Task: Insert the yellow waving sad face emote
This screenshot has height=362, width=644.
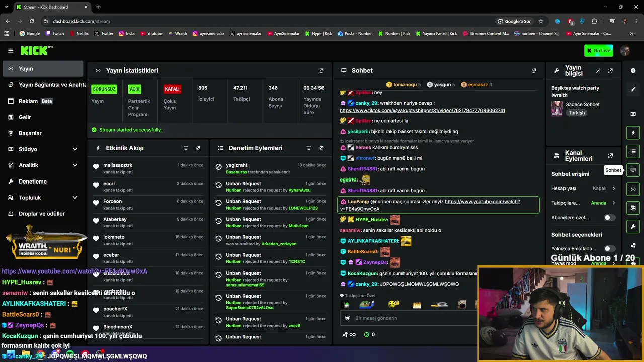Action: [x=394, y=304]
